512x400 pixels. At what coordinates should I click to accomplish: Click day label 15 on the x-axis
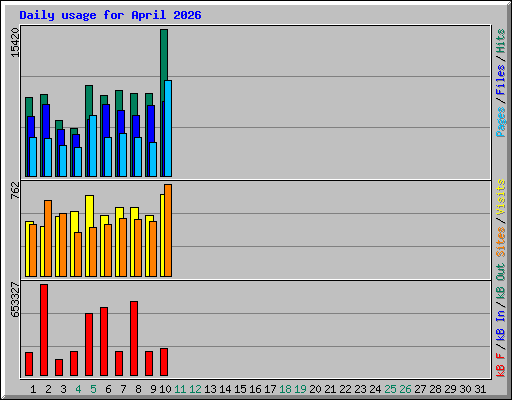pos(240,389)
